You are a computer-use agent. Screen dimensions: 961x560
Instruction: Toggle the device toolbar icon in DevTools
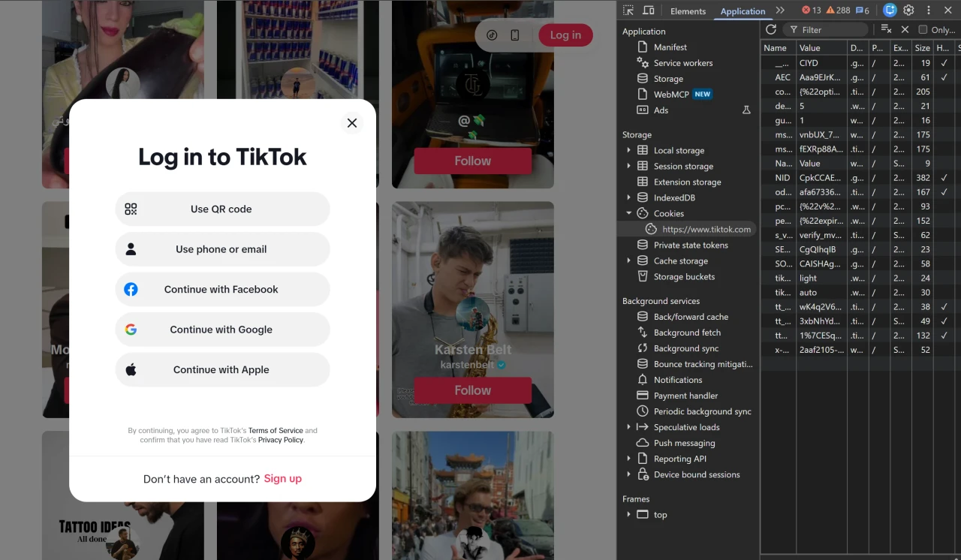[649, 11]
